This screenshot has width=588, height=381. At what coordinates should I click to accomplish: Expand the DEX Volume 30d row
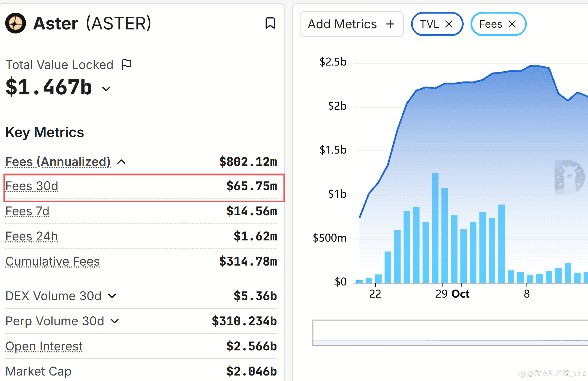click(112, 296)
